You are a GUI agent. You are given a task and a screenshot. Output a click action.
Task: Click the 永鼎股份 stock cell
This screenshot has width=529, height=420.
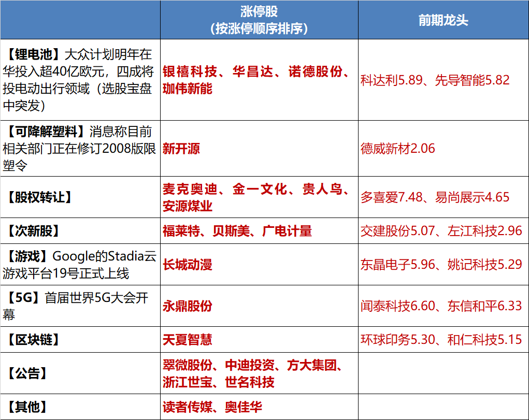[x=259, y=306]
